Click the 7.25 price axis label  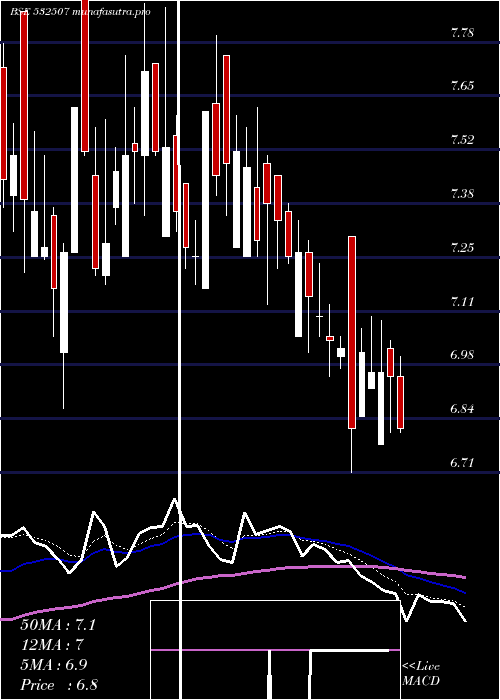462,247
